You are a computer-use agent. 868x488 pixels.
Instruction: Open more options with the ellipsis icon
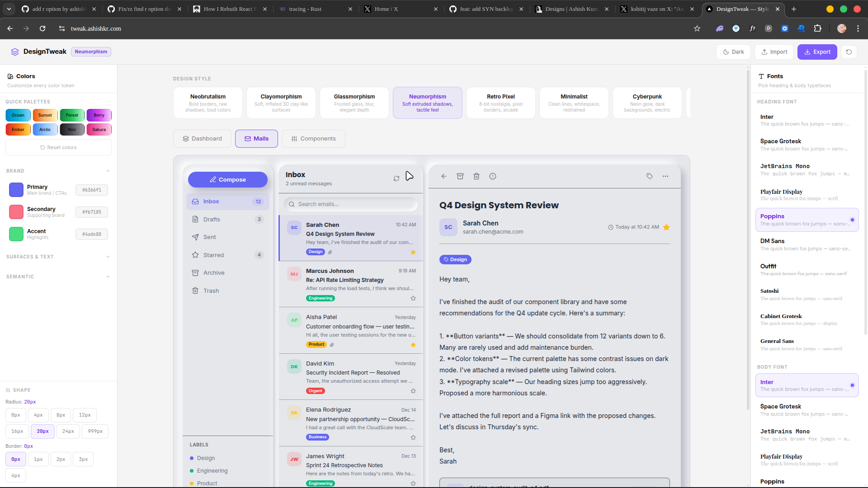click(x=665, y=176)
